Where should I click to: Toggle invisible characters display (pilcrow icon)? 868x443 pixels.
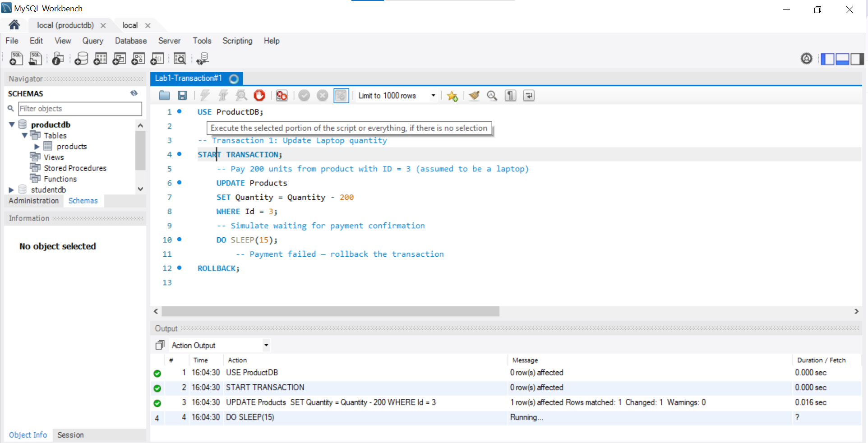(x=510, y=96)
